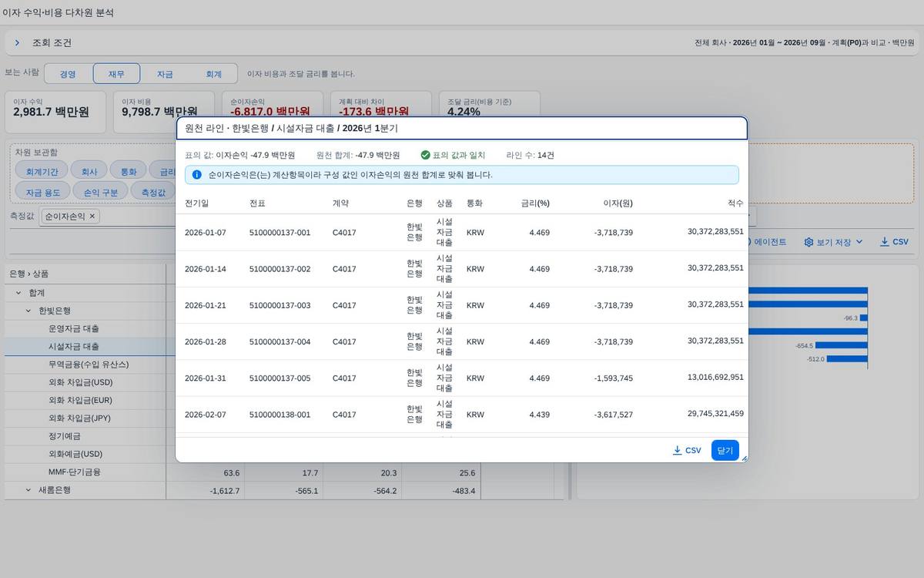Click voucher 5100000137-003 cell
924x578 pixels.
coord(280,305)
